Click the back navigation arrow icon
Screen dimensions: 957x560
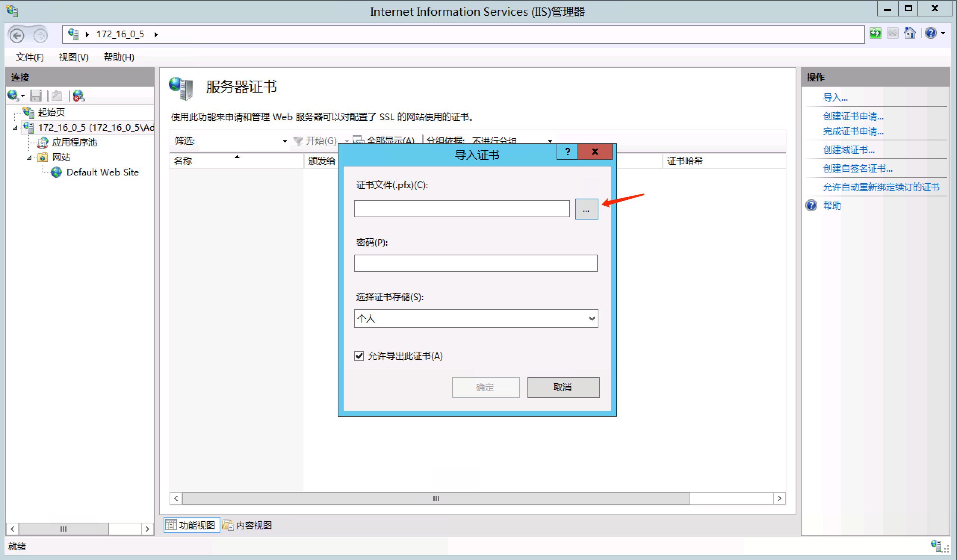(x=17, y=35)
